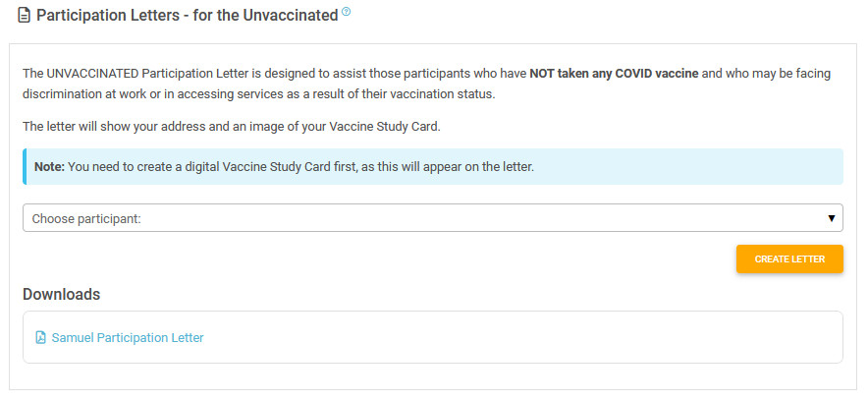Click the PDF file icon beside Samuel letter
868x401 pixels.
40,337
